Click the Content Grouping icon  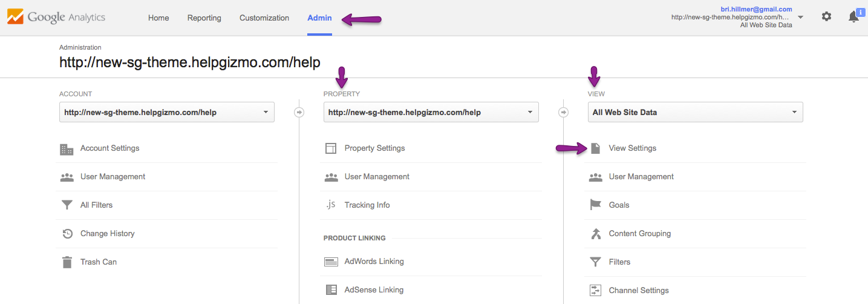[595, 234]
